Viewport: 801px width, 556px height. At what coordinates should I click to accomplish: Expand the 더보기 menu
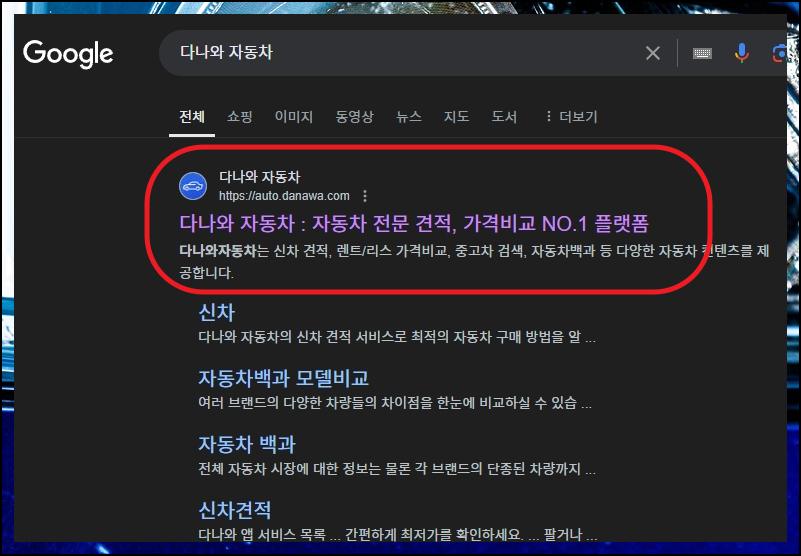coord(571,117)
